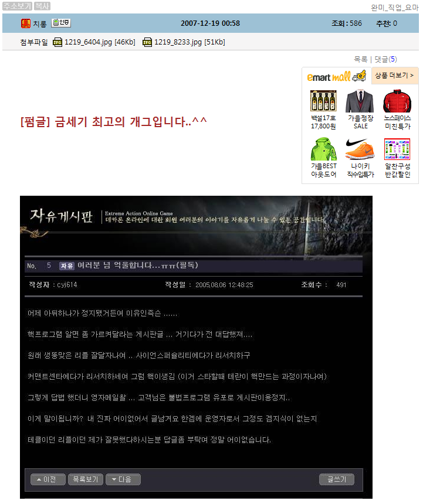Select the 백설17호 oil gift set thumbnail
This screenshot has height=504, width=423.
(x=323, y=101)
